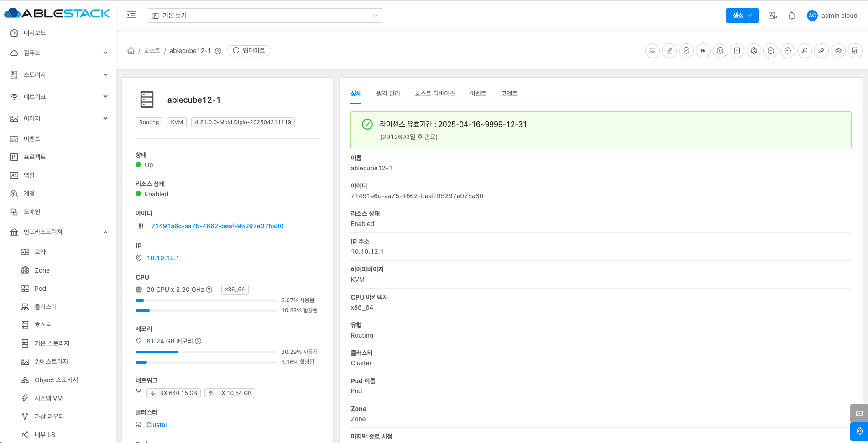The width and height of the screenshot is (868, 443).
Task: Open the 기본 보기 view dropdown
Action: click(265, 16)
